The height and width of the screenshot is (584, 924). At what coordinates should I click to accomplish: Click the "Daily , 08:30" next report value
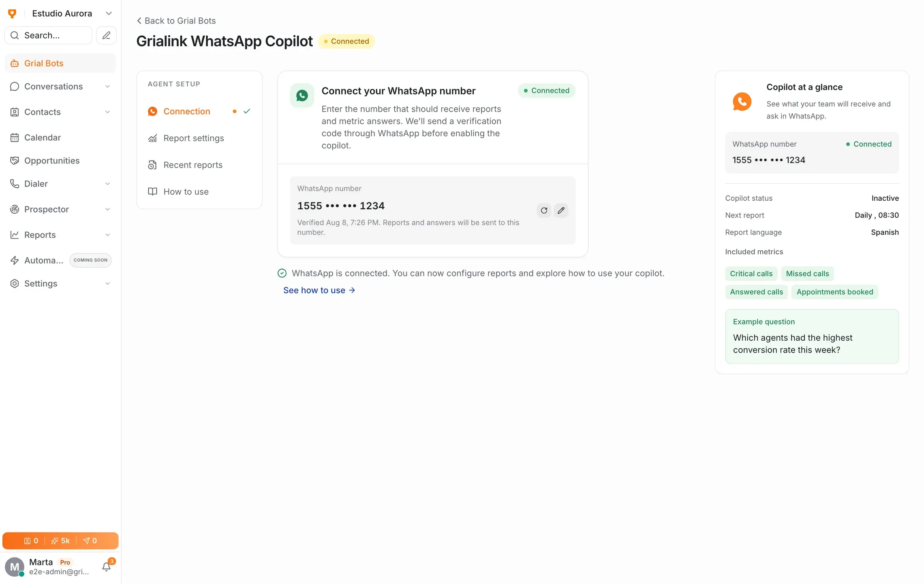(x=877, y=215)
